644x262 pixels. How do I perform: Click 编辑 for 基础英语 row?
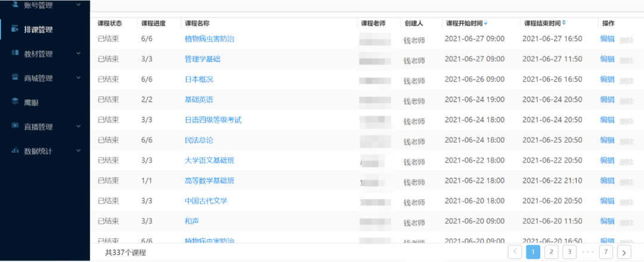[x=607, y=100]
